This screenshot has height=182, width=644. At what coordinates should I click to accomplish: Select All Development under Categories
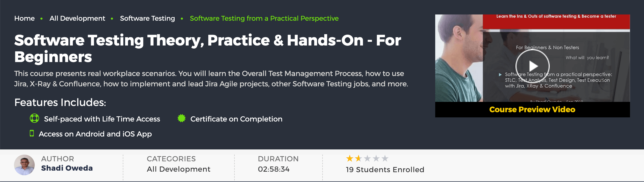coord(178,169)
